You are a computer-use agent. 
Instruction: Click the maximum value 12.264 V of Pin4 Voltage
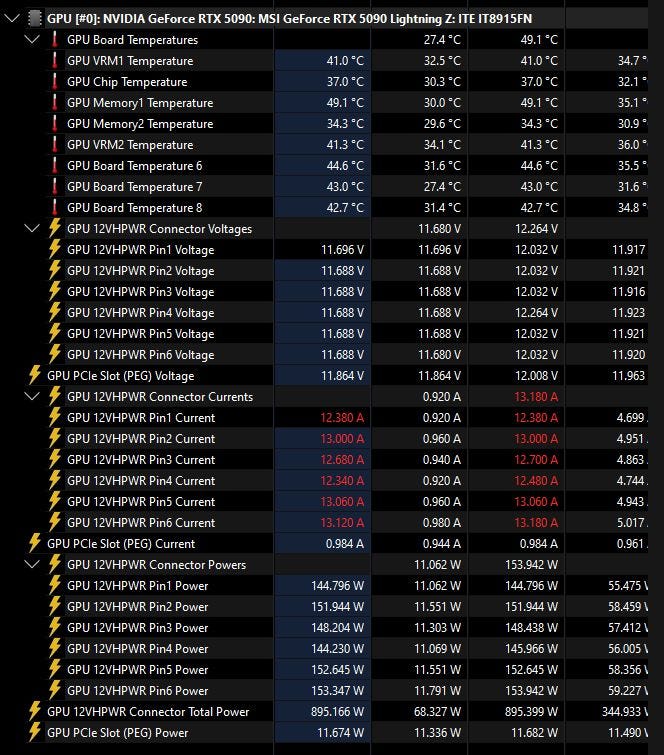coord(536,312)
